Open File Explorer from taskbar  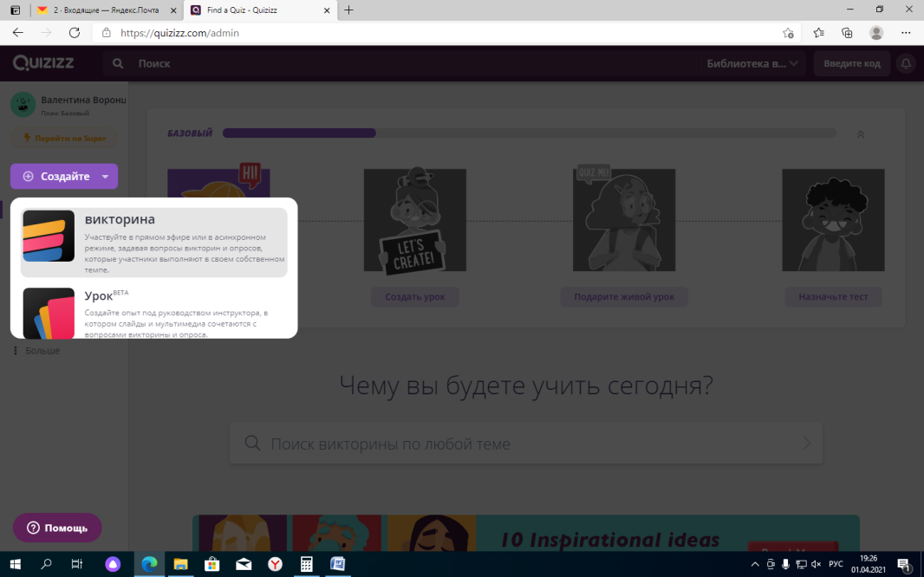coord(180,564)
